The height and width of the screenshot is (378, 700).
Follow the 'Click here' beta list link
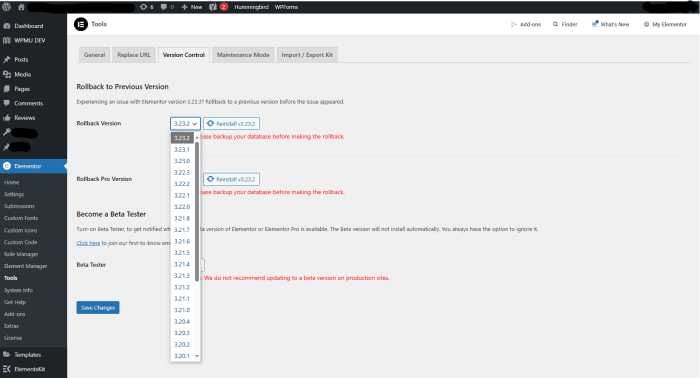(x=88, y=243)
